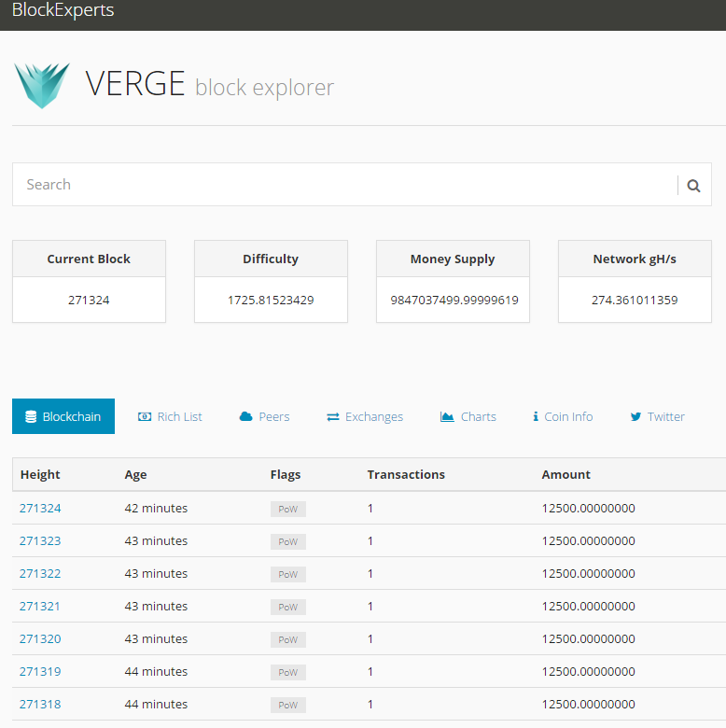This screenshot has height=728, width=726.
Task: Click the PoW flag in row 271324
Action: pyautogui.click(x=287, y=509)
